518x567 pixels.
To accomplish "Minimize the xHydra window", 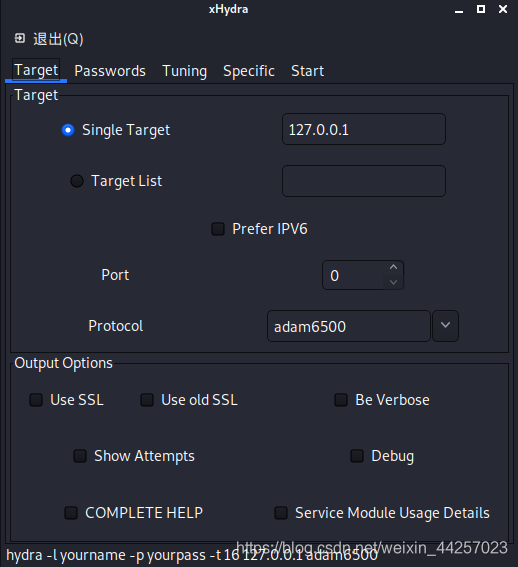I will [459, 10].
